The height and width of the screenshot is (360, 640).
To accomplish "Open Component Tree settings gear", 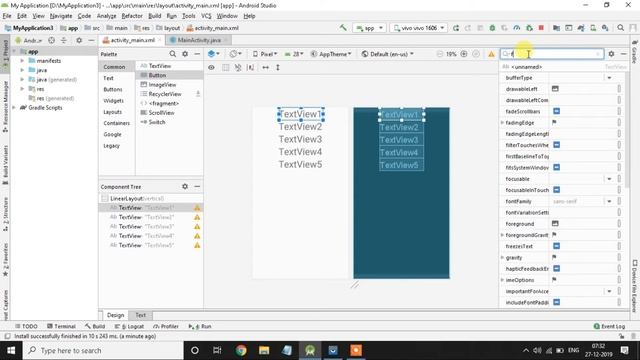I will pos(185,186).
